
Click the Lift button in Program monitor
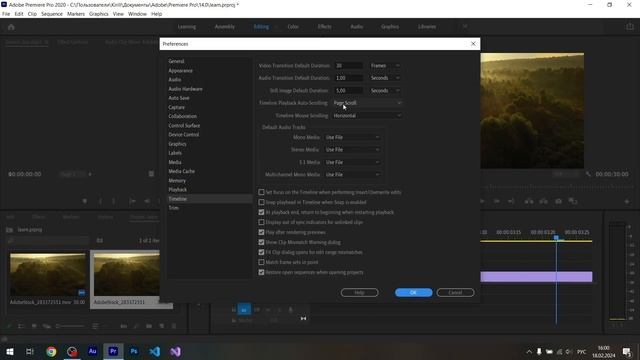[529, 201]
